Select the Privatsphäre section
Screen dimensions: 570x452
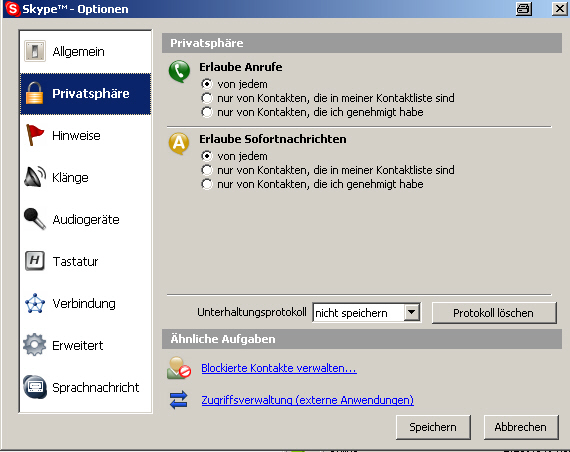point(85,94)
